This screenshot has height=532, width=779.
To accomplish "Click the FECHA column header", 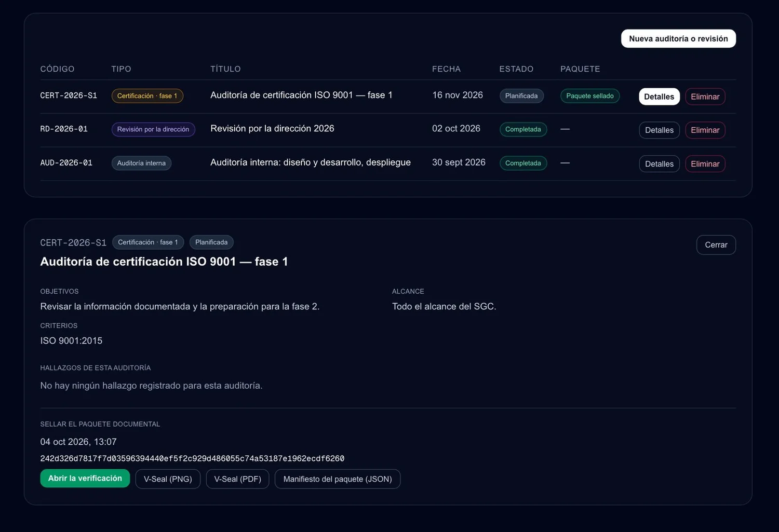I will point(446,69).
